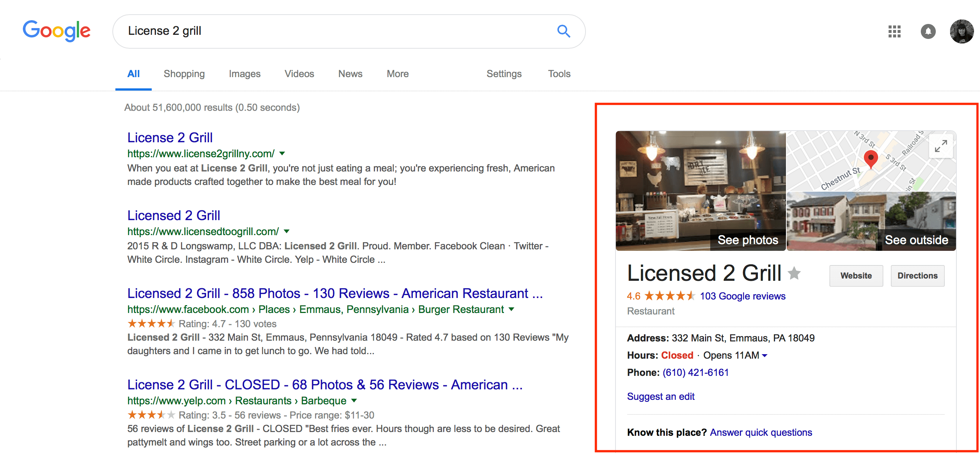980x453 pixels.
Task: Open the map thumbnail at Chestnut St
Action: tap(871, 161)
